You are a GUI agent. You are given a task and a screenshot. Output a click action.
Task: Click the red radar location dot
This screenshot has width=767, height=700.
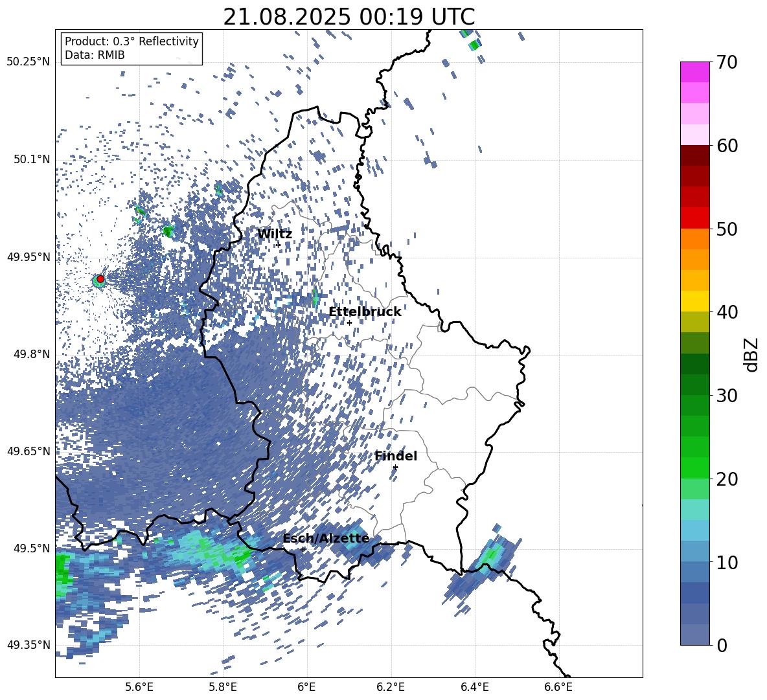point(100,279)
